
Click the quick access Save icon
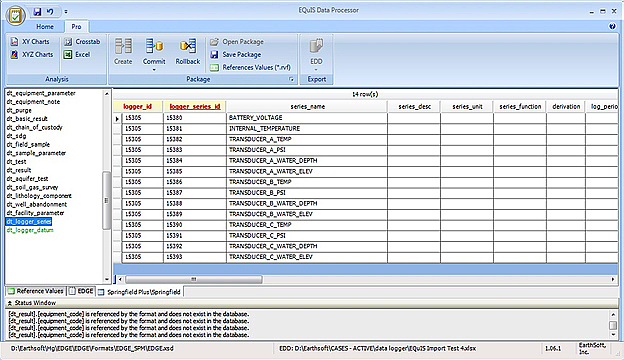tap(37, 12)
